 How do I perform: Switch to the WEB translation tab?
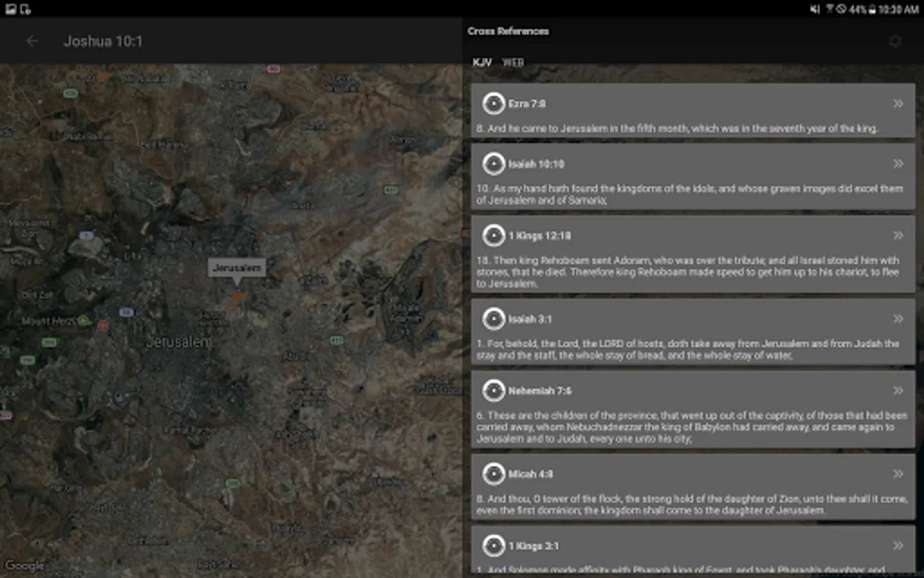coord(513,62)
